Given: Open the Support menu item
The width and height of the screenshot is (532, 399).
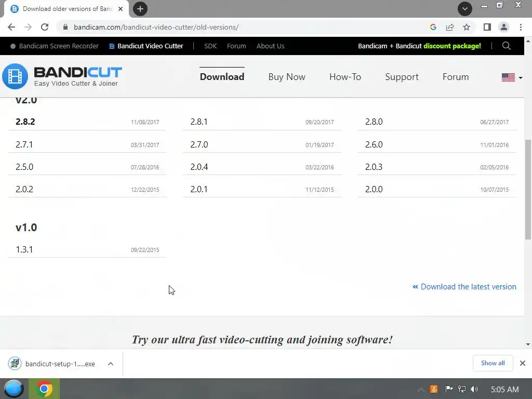Looking at the screenshot, I should click(x=402, y=77).
